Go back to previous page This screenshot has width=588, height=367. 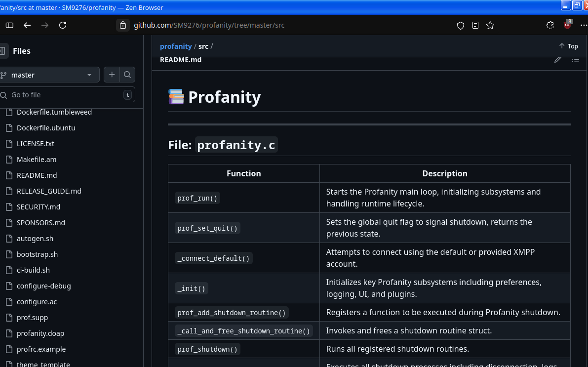coord(27,25)
